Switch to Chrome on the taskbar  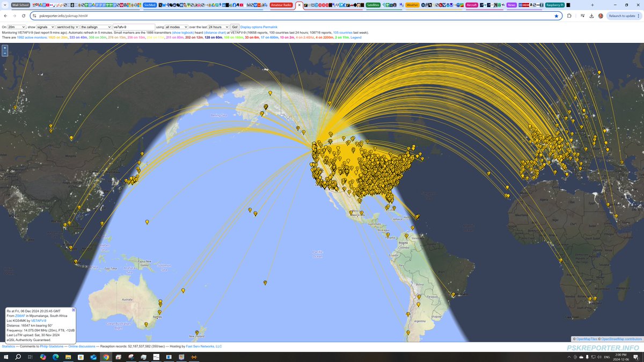[106, 357]
